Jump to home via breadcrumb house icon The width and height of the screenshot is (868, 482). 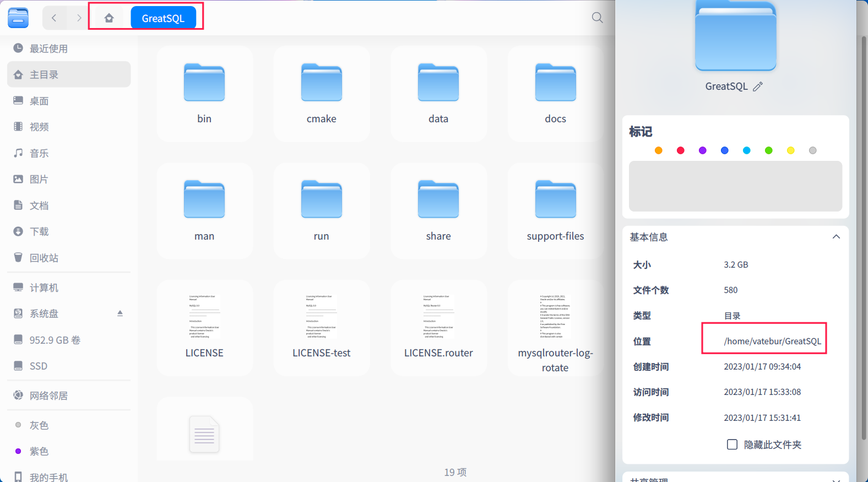pos(109,18)
